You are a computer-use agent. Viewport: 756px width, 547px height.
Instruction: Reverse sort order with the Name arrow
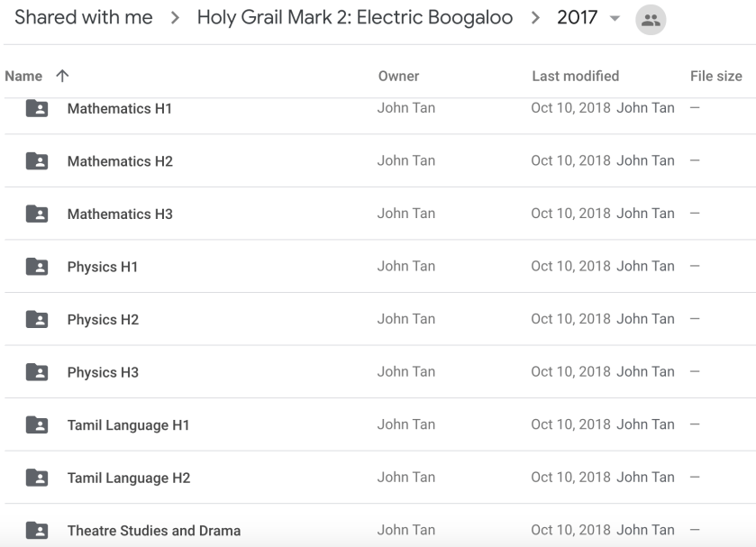tap(62, 77)
